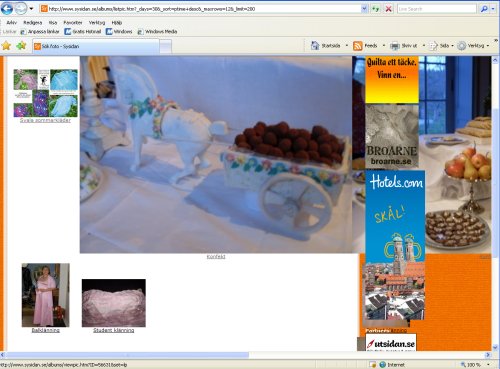This screenshot has height=369, width=500.
Task: Click the browser Forward arrow button
Action: point(21,9)
